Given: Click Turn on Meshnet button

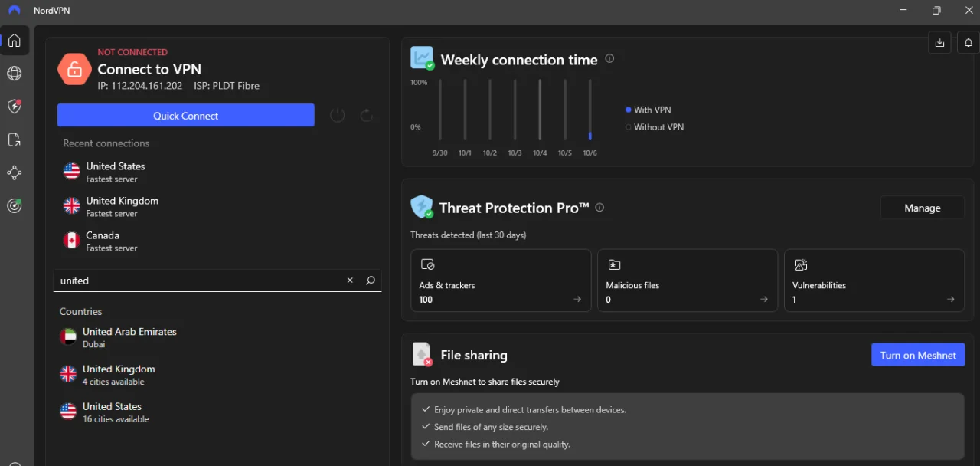Looking at the screenshot, I should click(x=918, y=355).
